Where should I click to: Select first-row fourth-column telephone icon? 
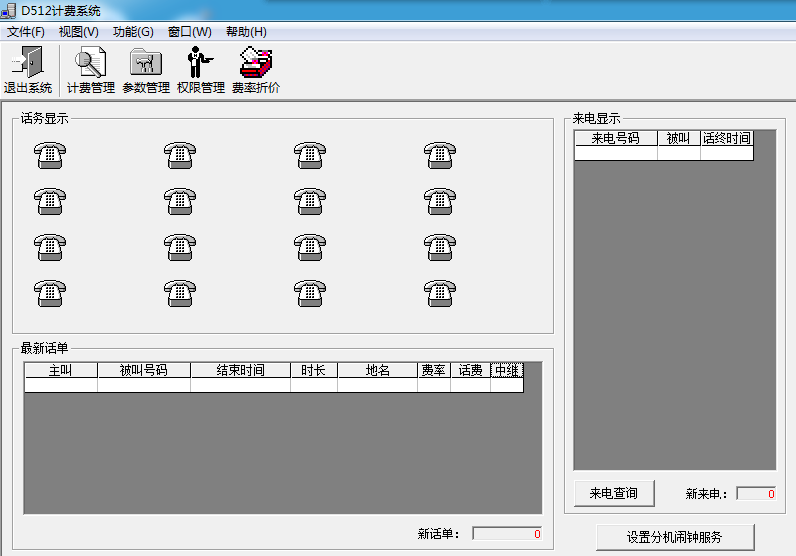click(x=440, y=155)
